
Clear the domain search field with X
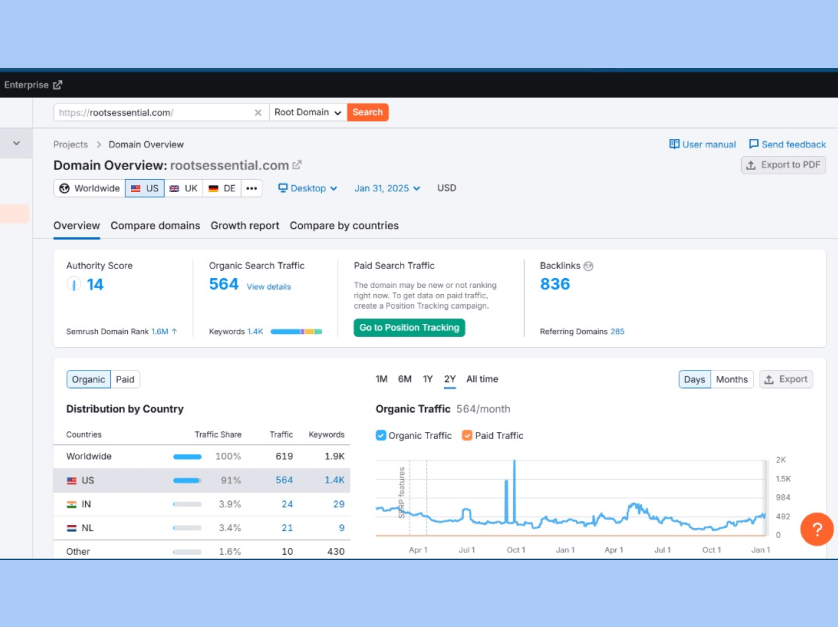pos(257,113)
